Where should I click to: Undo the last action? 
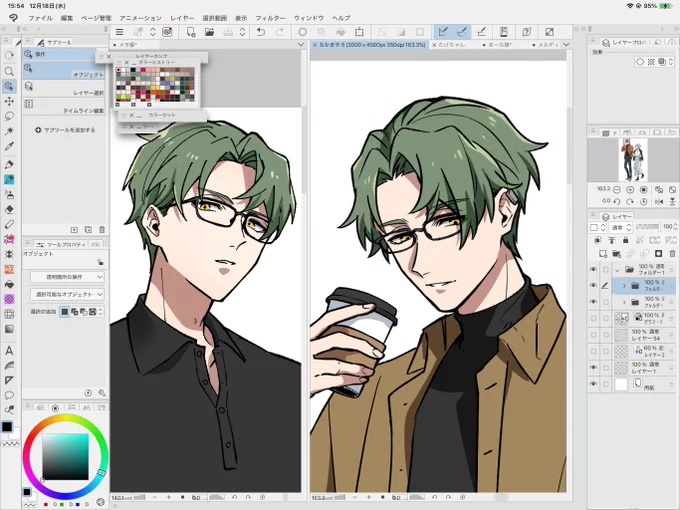261,32
